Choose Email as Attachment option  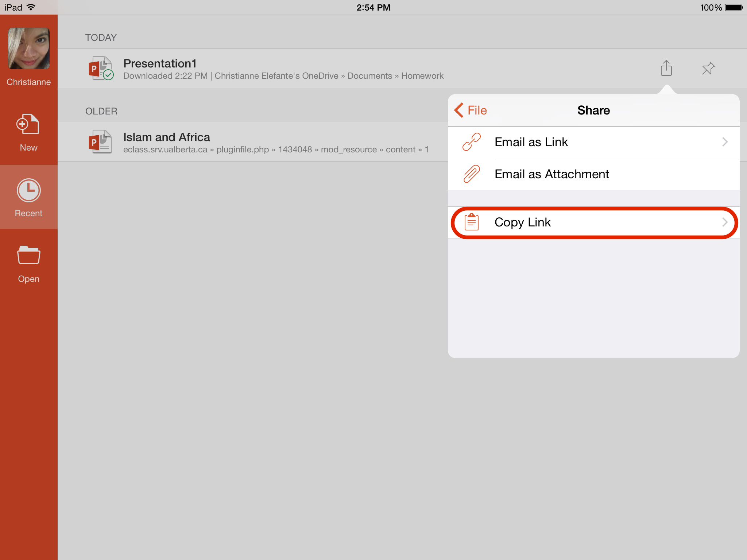click(594, 174)
